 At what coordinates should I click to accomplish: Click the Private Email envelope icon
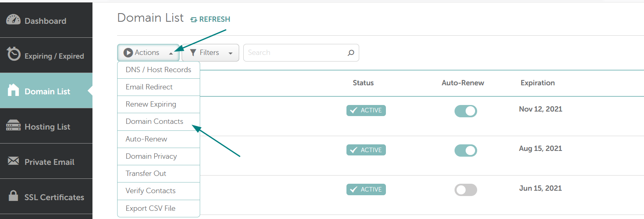[x=14, y=161]
